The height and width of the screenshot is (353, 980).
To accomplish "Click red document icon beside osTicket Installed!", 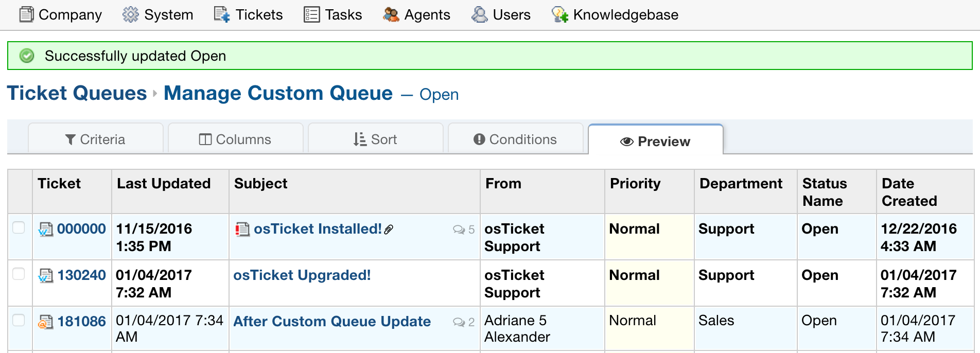I will (x=242, y=229).
